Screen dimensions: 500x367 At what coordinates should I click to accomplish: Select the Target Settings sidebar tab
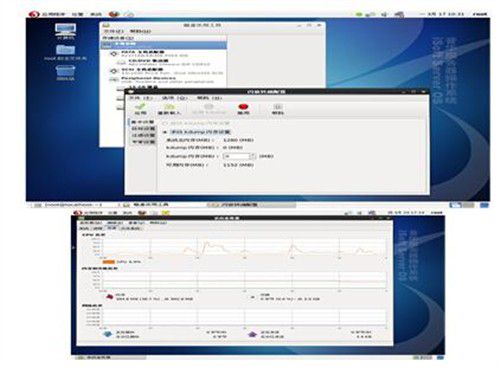[x=143, y=129]
